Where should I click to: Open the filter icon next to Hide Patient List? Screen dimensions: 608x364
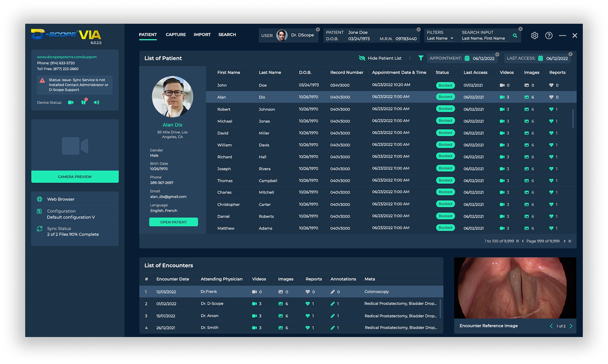click(420, 58)
